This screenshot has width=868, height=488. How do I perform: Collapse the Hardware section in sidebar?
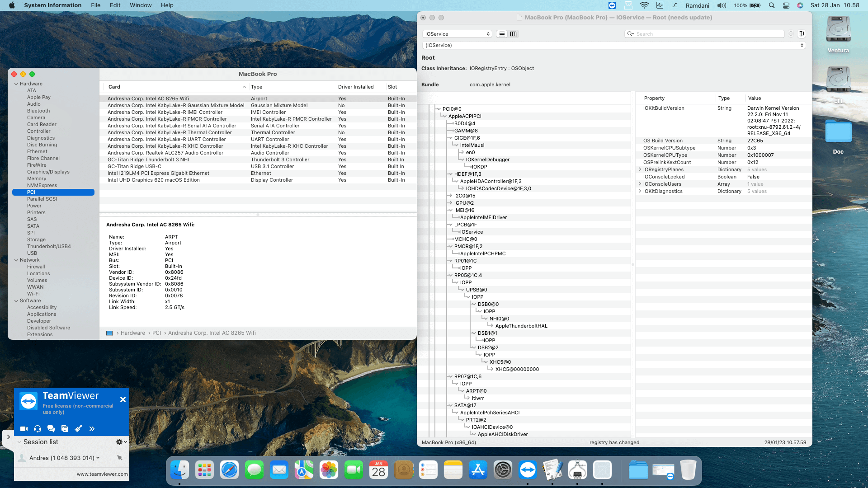[16, 84]
